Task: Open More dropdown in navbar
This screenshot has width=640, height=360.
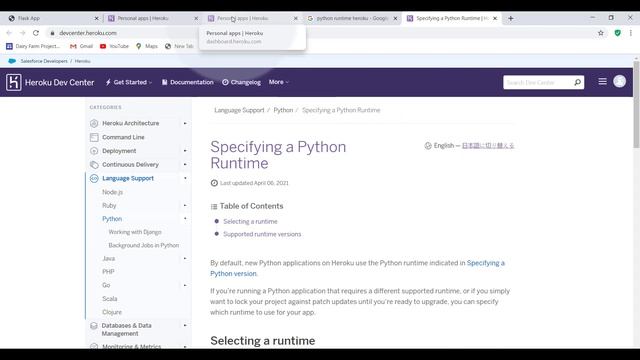Action: [x=278, y=82]
